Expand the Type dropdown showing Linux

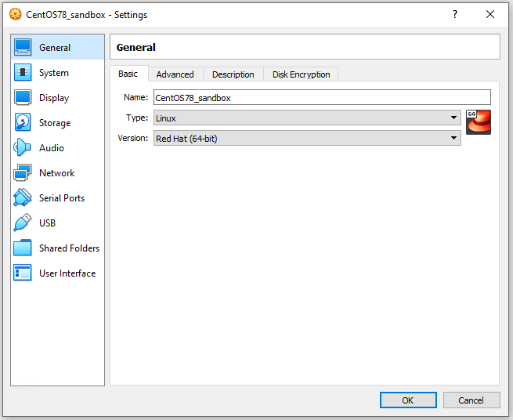coord(306,118)
